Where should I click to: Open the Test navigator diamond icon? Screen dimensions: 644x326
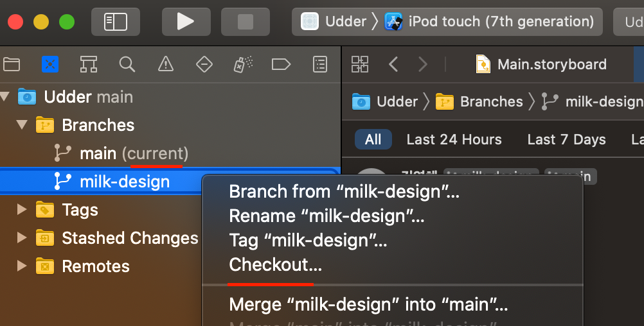204,64
